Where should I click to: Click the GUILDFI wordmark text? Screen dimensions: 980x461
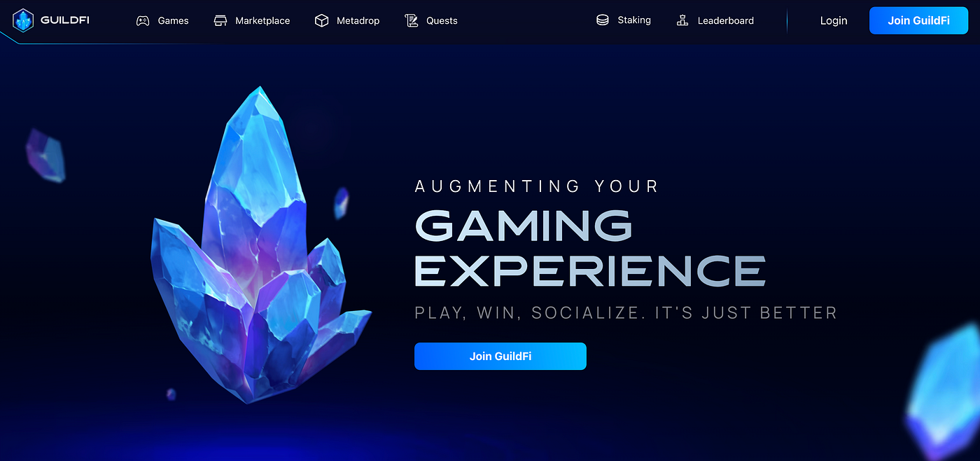65,20
